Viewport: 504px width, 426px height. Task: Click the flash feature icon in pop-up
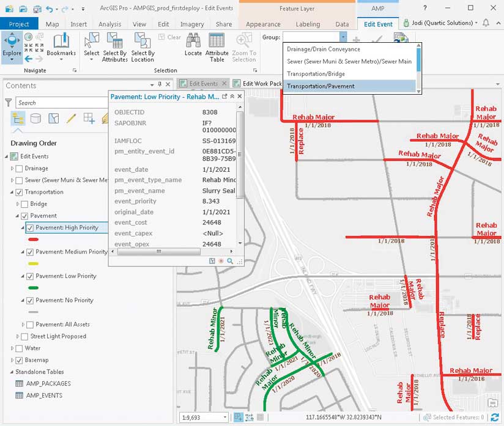click(221, 261)
